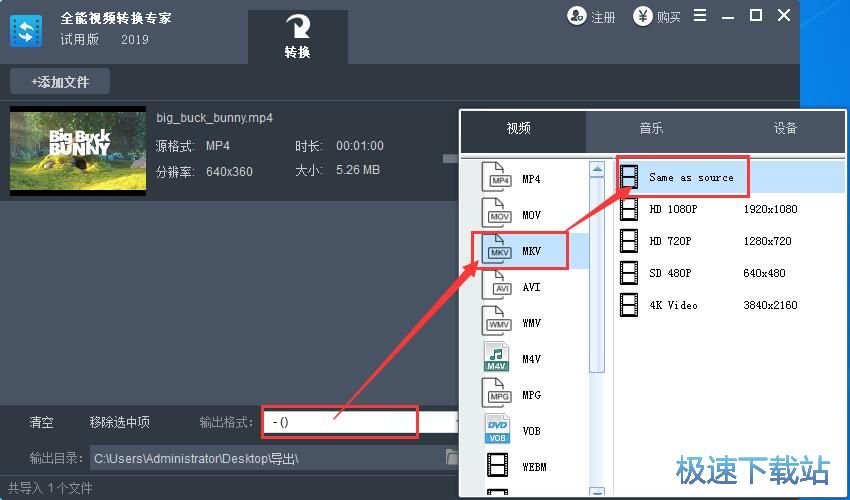The image size is (850, 500).
Task: Pick the 4K Video preset label
Action: (673, 305)
